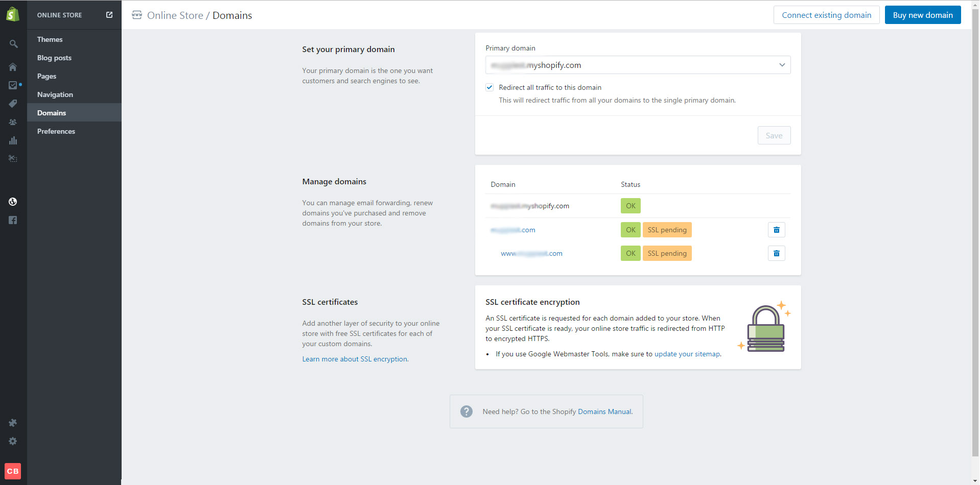Click the ONLINE STORE sidebar header
The height and width of the screenshot is (485, 980).
(59, 15)
